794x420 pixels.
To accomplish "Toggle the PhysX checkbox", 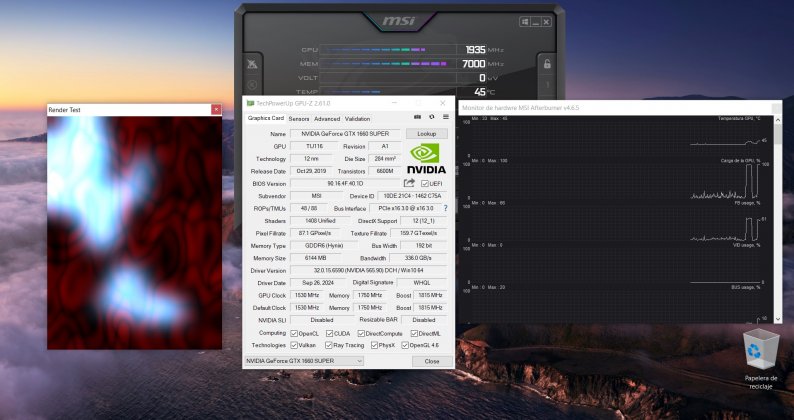I will coord(374,345).
